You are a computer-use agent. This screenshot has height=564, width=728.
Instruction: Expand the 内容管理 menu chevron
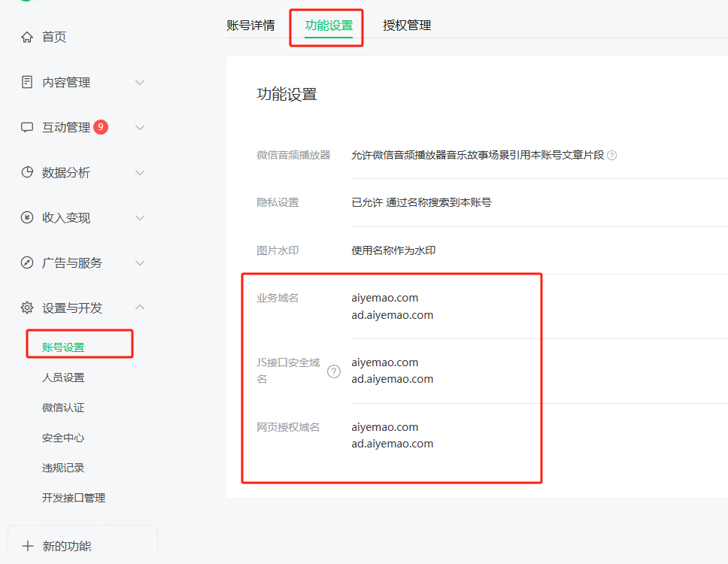[x=140, y=82]
